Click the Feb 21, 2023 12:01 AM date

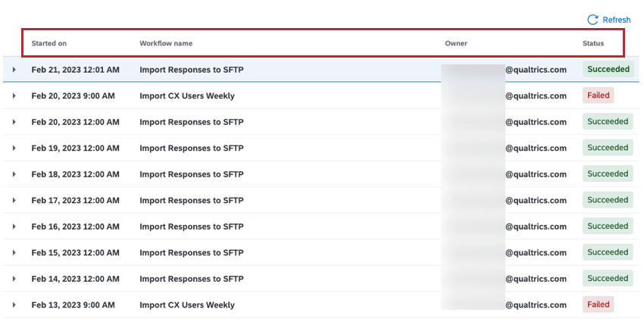pyautogui.click(x=76, y=70)
